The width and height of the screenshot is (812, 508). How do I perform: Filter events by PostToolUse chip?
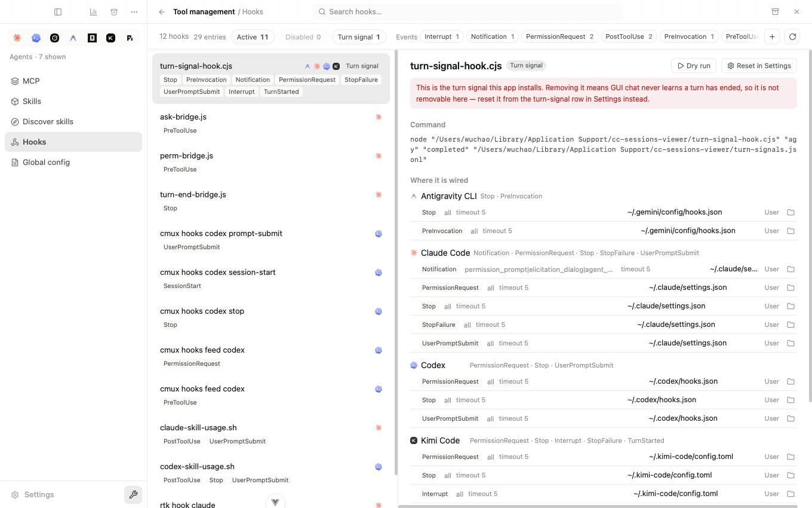click(x=629, y=36)
